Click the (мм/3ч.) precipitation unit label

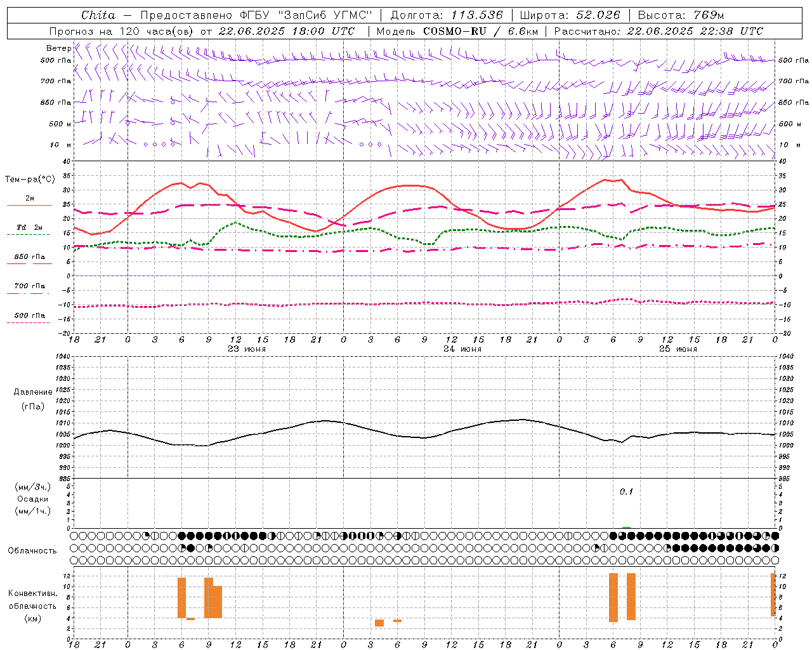pyautogui.click(x=33, y=487)
